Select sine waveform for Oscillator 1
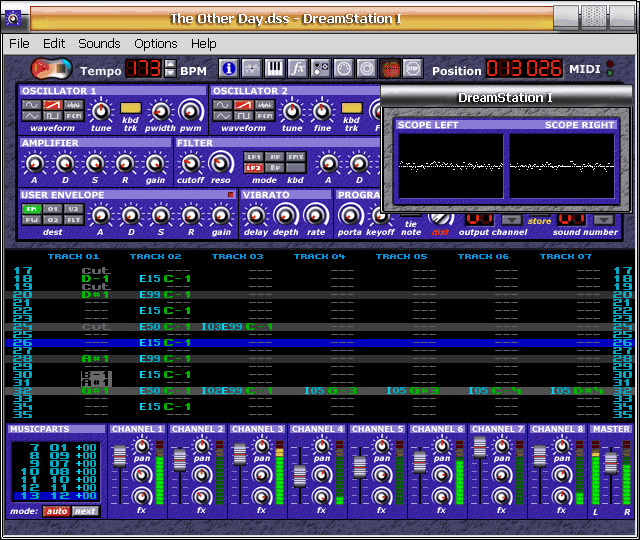The height and width of the screenshot is (540, 640). pyautogui.click(x=31, y=105)
